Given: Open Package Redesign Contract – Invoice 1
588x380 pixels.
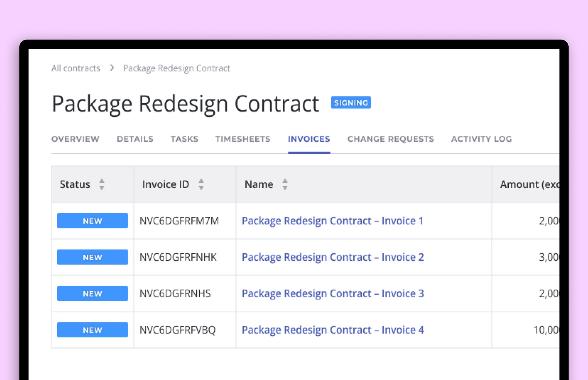Looking at the screenshot, I should click(332, 221).
